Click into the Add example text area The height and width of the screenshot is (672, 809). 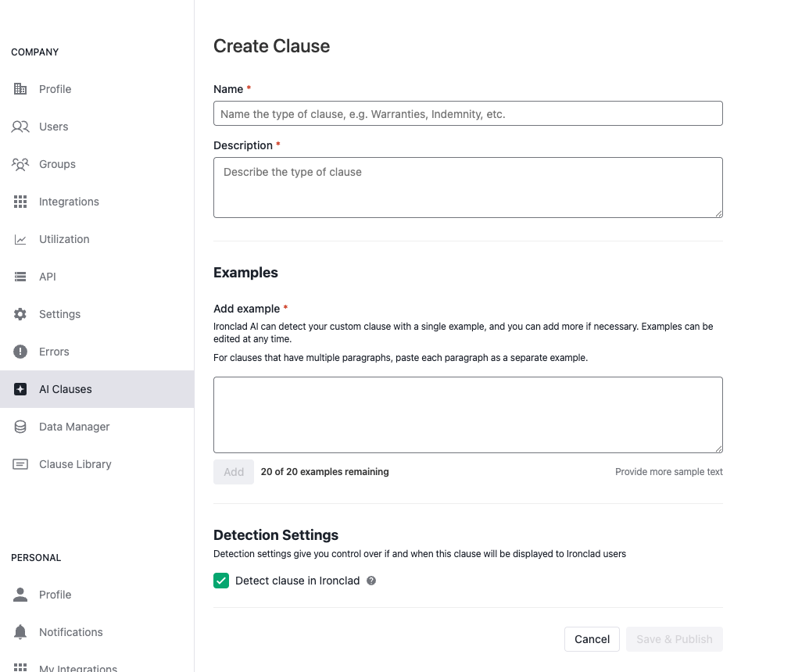468,415
